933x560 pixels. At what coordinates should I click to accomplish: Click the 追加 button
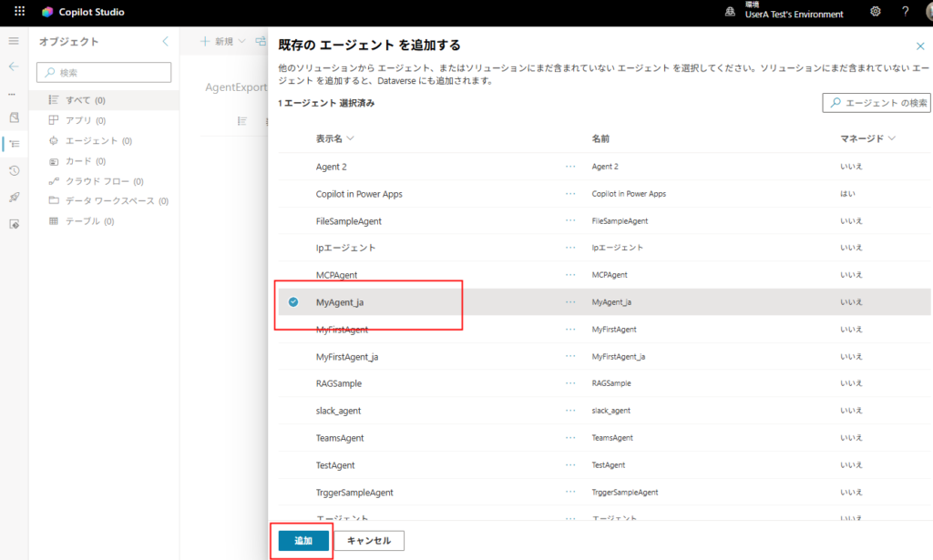pyautogui.click(x=303, y=541)
